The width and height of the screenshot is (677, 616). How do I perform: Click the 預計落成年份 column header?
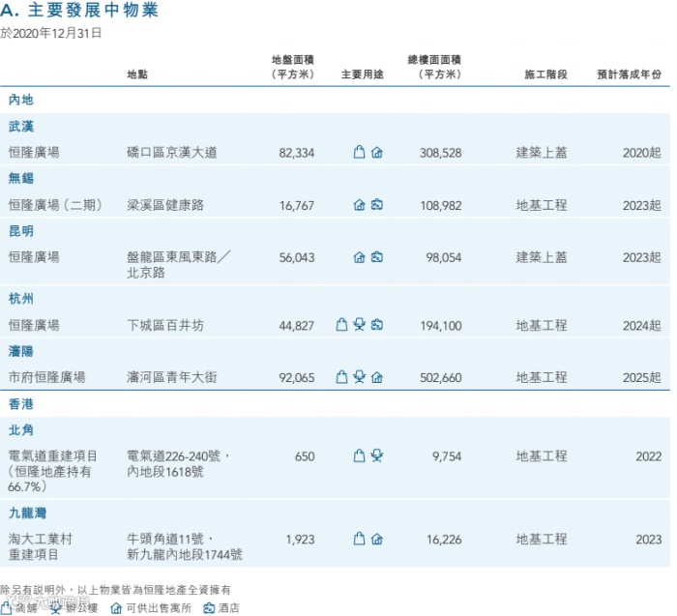point(629,74)
